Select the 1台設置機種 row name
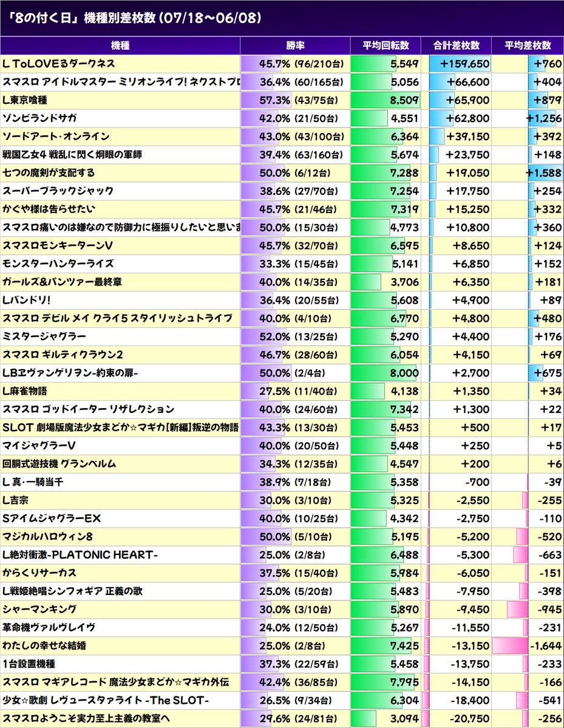This screenshot has height=728, width=564. click(29, 664)
